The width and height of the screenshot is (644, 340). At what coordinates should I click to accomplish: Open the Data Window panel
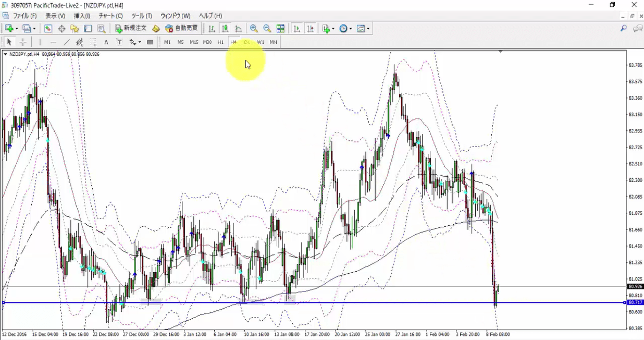click(x=61, y=29)
